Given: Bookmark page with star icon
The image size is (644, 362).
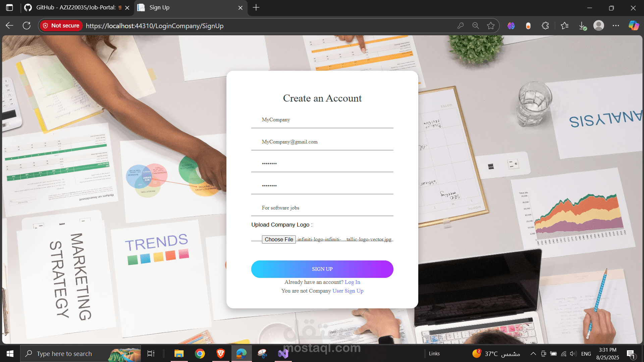Looking at the screenshot, I should (x=491, y=26).
